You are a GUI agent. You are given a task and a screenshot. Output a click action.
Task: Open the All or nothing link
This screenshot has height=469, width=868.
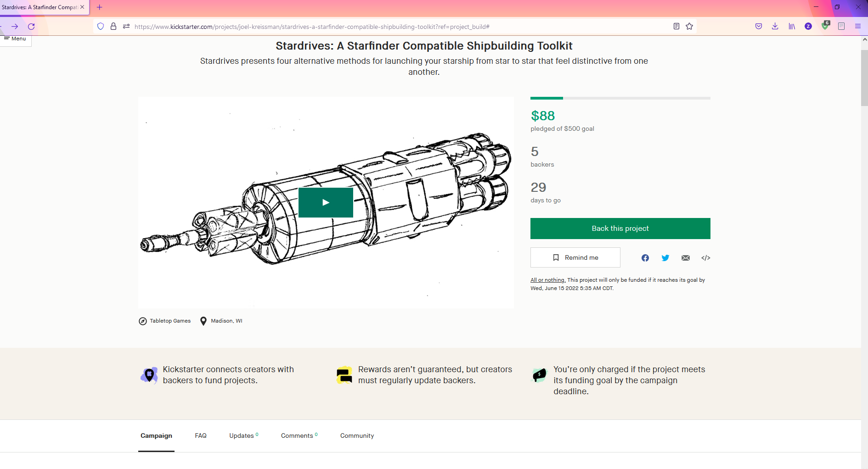tap(548, 280)
